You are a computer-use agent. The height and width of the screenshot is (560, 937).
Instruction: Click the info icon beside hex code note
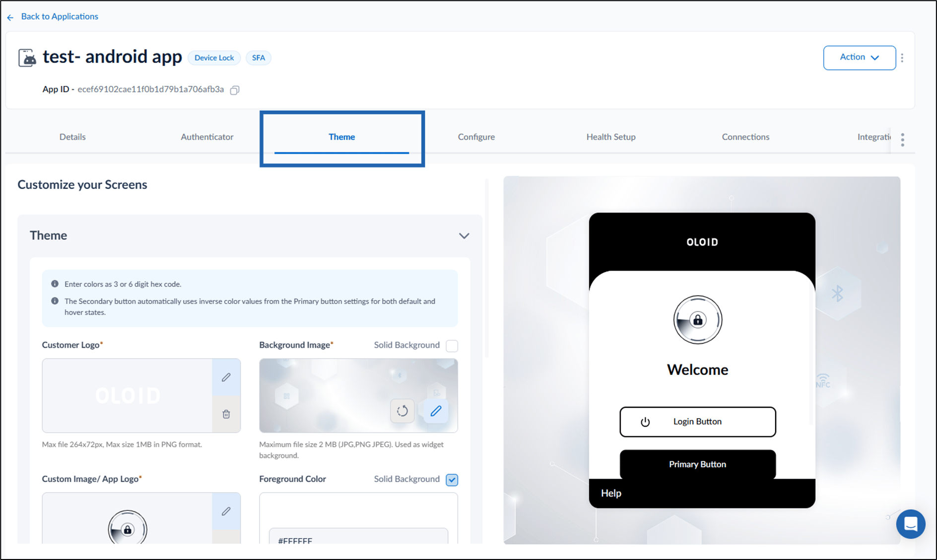click(55, 284)
